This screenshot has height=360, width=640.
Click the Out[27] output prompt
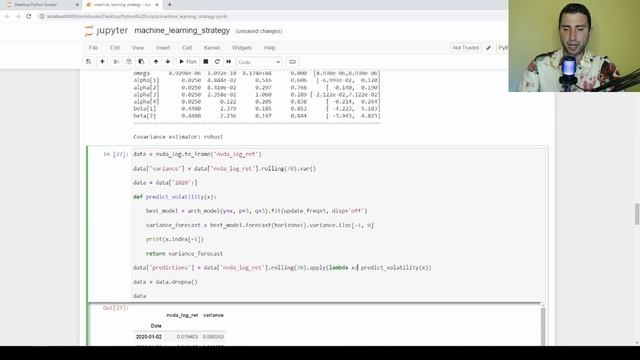tap(116, 308)
